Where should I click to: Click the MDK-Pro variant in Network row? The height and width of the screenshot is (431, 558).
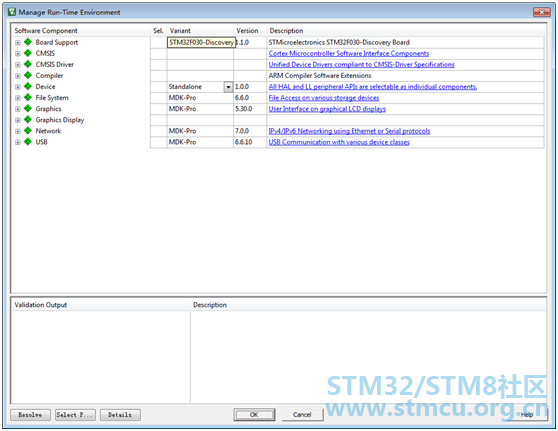[x=182, y=131]
